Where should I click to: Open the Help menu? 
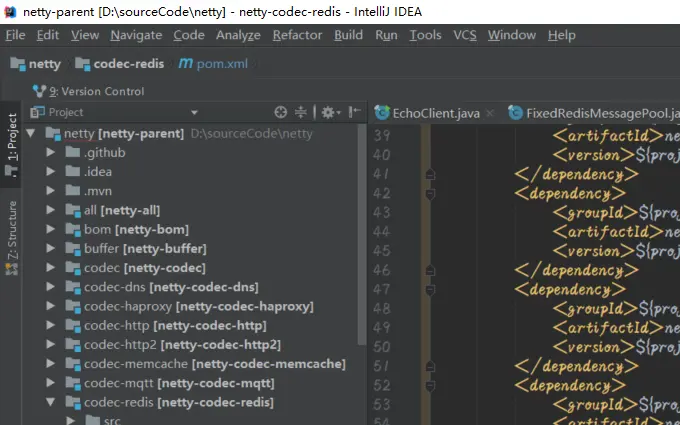point(562,35)
